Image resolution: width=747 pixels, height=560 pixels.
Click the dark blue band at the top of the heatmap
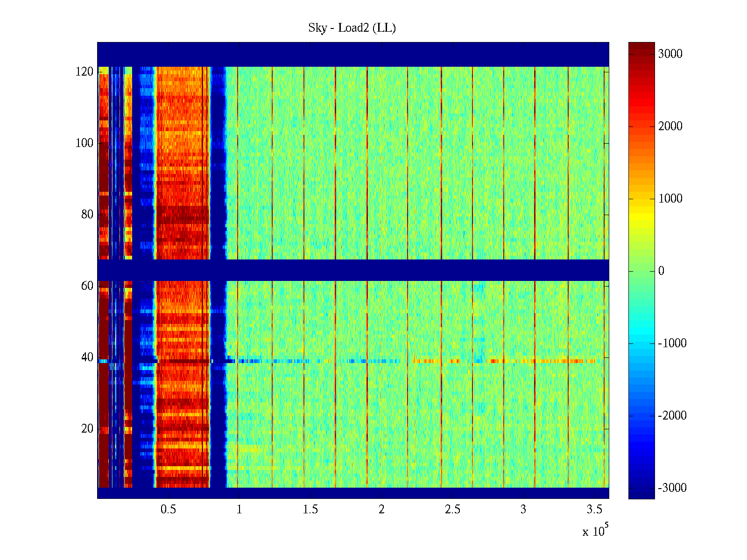point(353,54)
